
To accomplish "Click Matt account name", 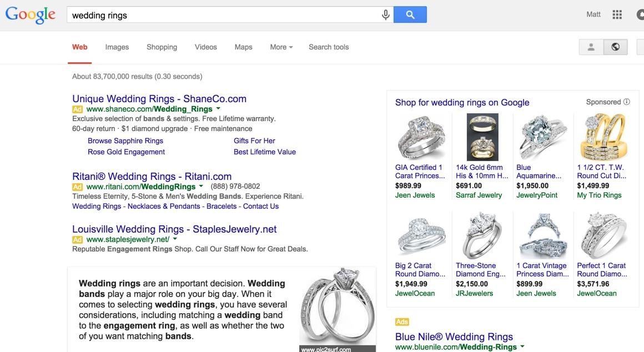I will click(x=593, y=14).
